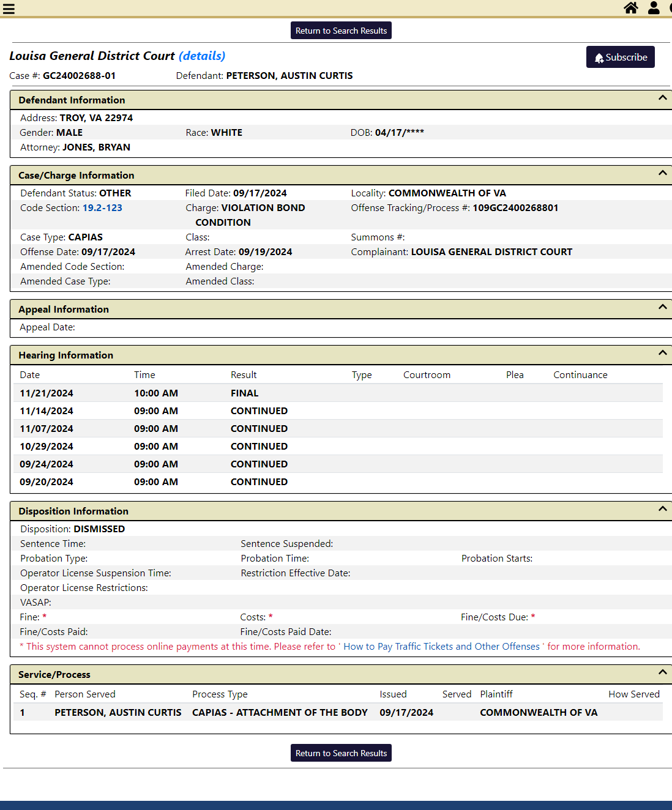Viewport: 672px width, 810px height.
Task: Click the Louisa General District Court title
Action: tap(92, 56)
